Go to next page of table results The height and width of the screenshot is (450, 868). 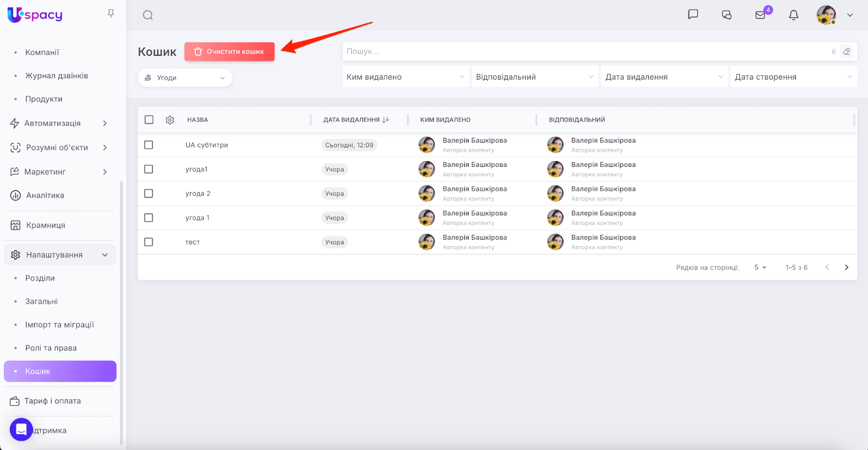point(846,267)
